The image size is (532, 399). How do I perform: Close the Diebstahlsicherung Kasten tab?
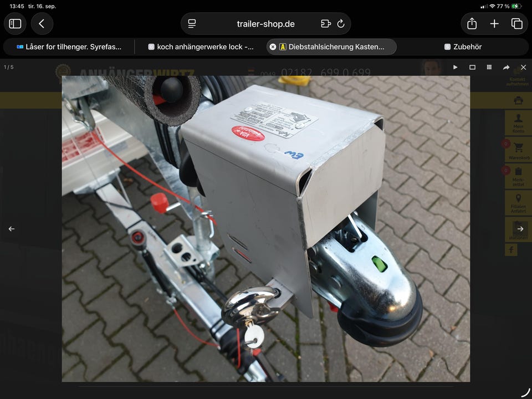click(x=273, y=47)
